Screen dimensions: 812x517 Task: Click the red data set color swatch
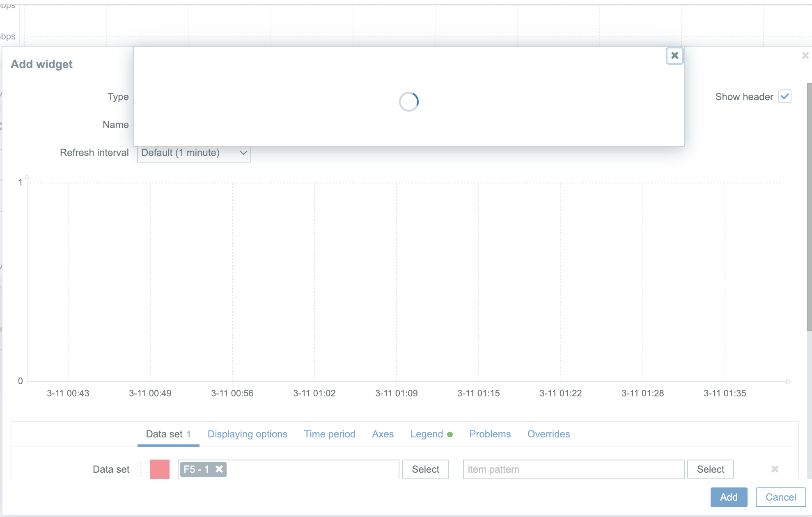[160, 469]
